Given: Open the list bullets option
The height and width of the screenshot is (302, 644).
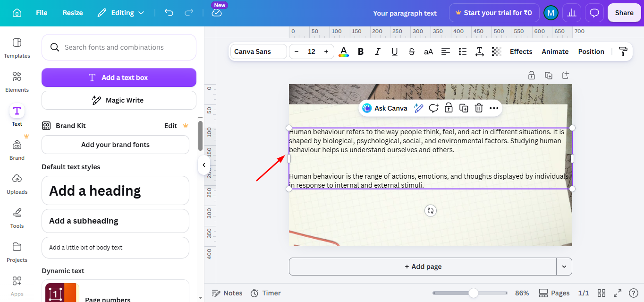Looking at the screenshot, I should tap(463, 52).
